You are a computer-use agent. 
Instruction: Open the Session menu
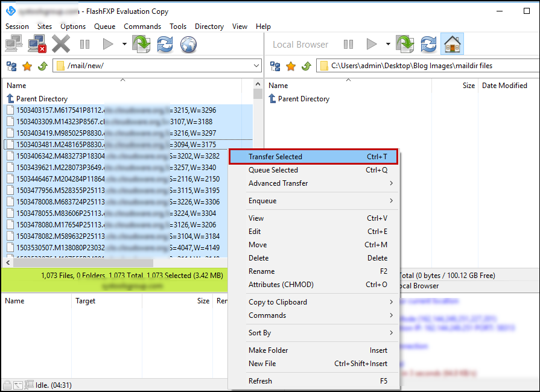tap(17, 27)
